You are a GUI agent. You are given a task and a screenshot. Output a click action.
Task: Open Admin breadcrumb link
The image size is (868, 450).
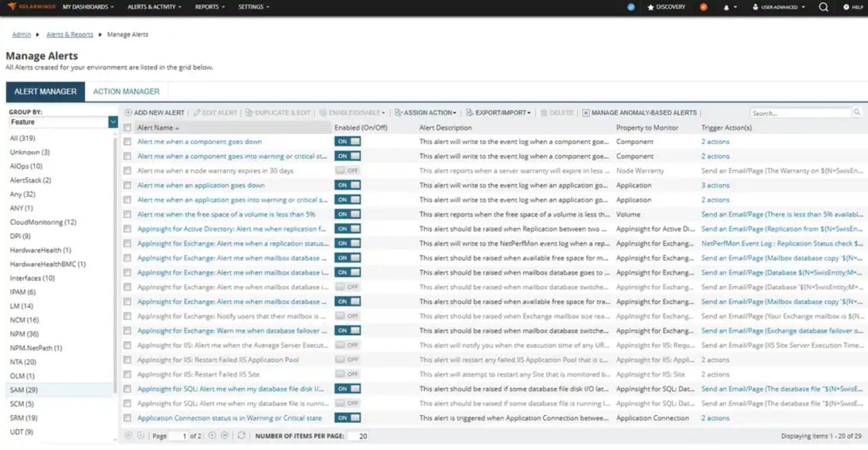click(x=21, y=34)
